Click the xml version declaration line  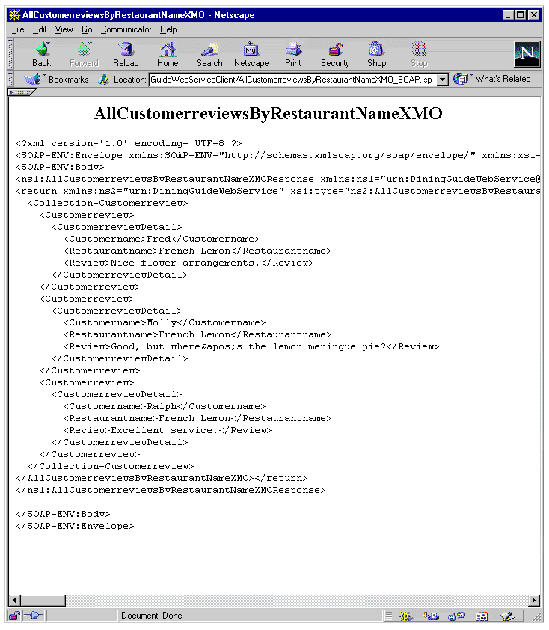pyautogui.click(x=129, y=143)
